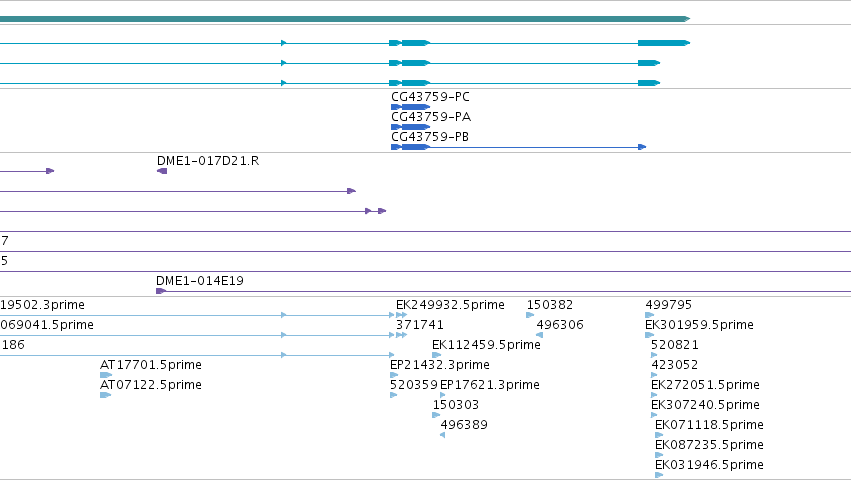Select feature label 150303

[x=456, y=405]
